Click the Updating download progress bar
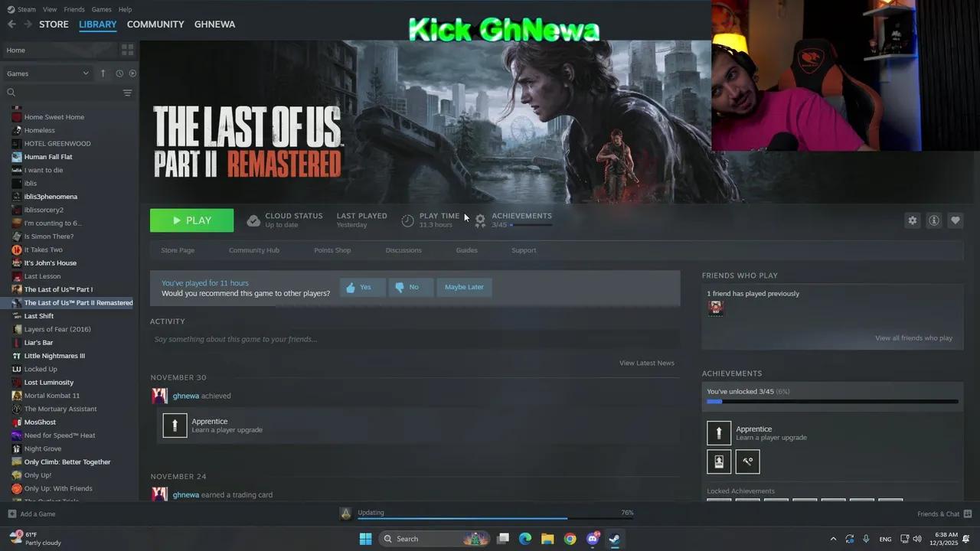The image size is (980, 551). click(495, 518)
